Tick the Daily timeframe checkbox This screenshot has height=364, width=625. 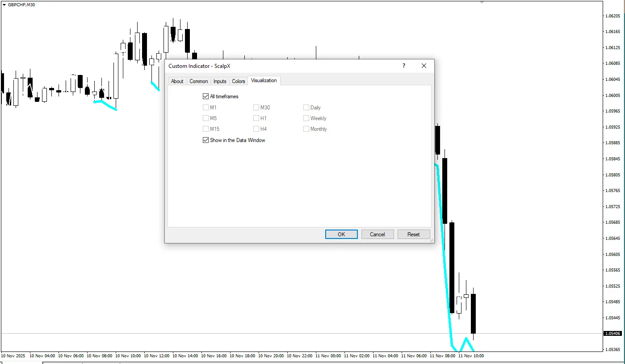306,108
